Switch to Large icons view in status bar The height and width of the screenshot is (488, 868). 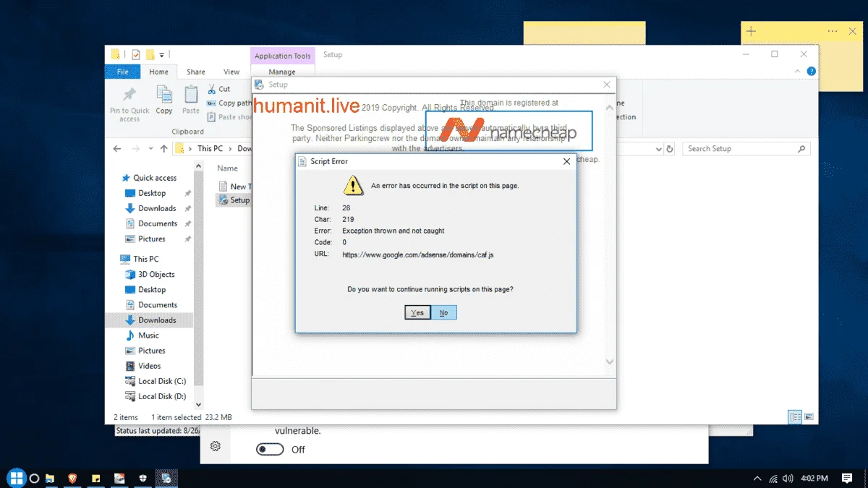809,417
